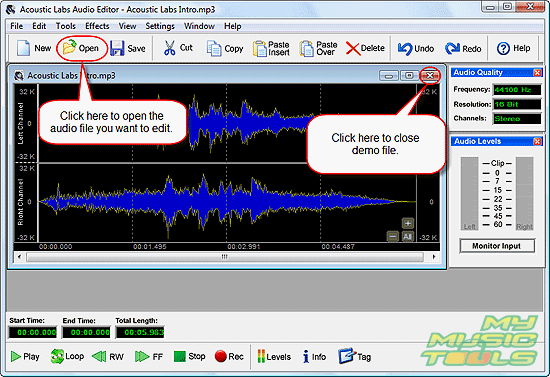The image size is (550, 377).
Task: Show the Levels panel
Action: pos(274,357)
